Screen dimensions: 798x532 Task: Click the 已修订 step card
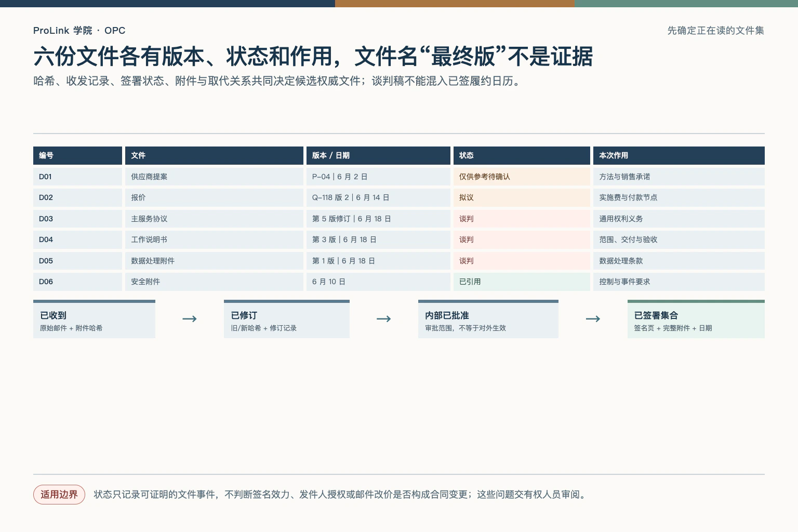click(x=287, y=319)
